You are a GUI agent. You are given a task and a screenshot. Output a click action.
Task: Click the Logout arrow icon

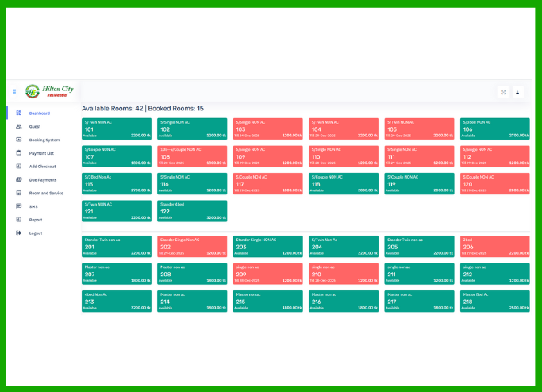tap(18, 233)
